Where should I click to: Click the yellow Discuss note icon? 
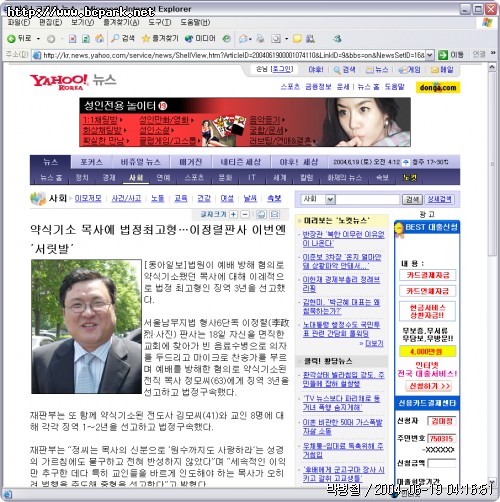click(297, 39)
